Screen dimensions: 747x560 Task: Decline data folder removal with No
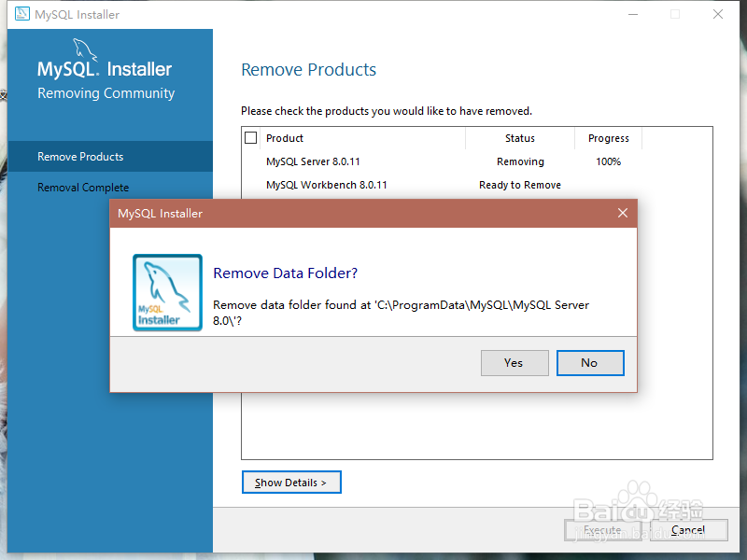tap(590, 363)
